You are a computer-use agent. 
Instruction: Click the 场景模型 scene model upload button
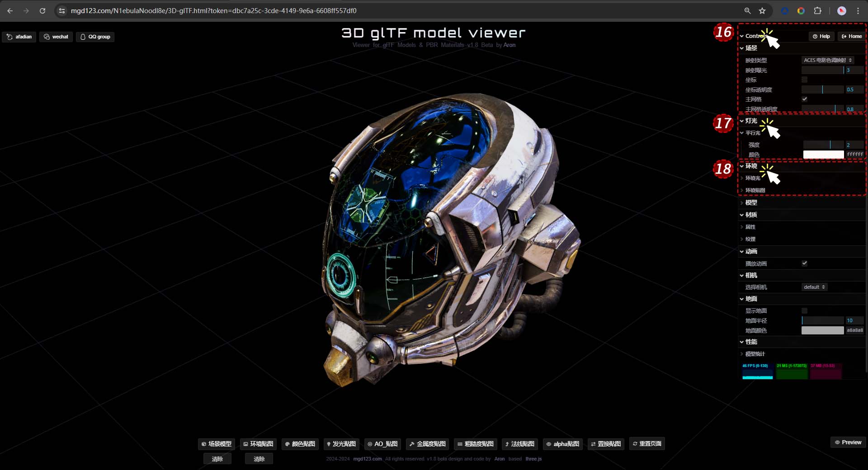tap(216, 444)
